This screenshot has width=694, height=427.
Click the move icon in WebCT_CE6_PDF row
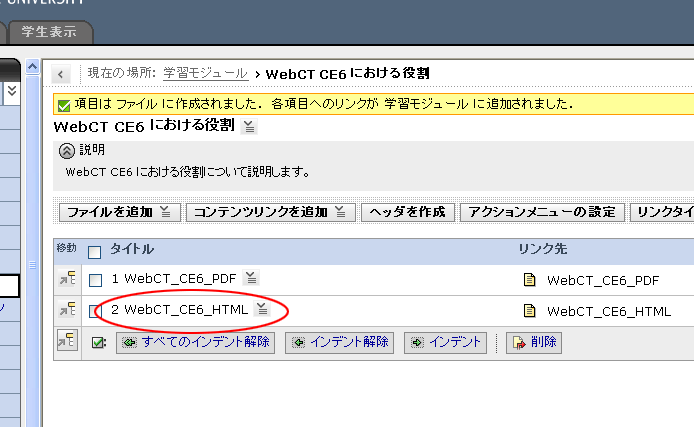67,279
